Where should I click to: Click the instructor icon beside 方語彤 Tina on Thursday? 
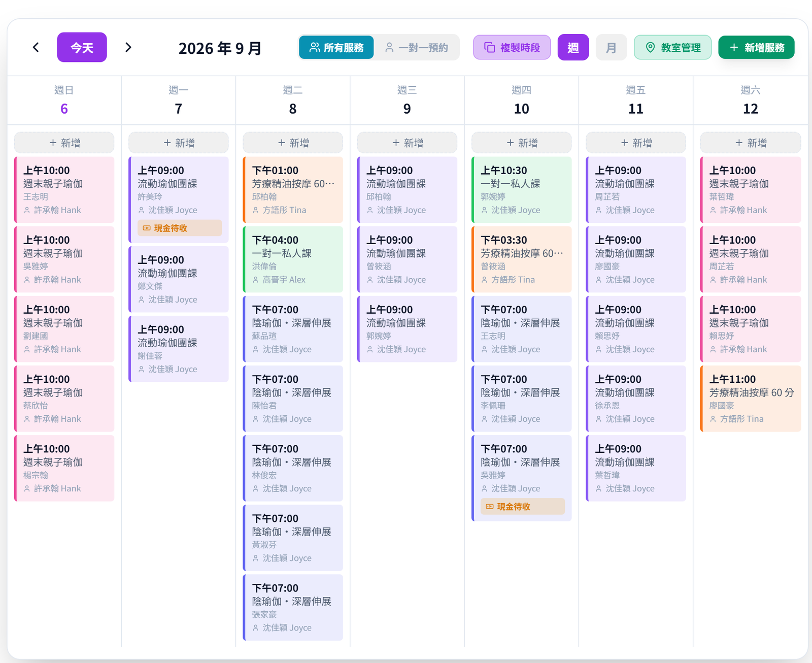tap(485, 280)
